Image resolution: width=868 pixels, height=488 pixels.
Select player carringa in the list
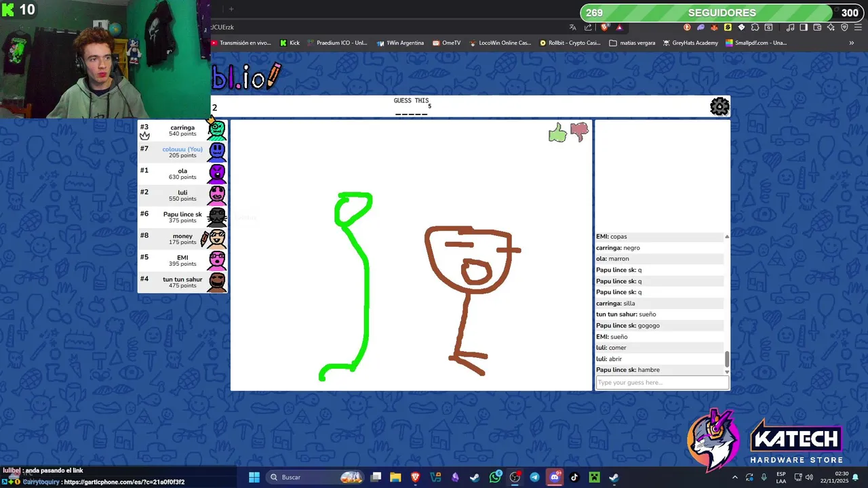pyautogui.click(x=182, y=130)
